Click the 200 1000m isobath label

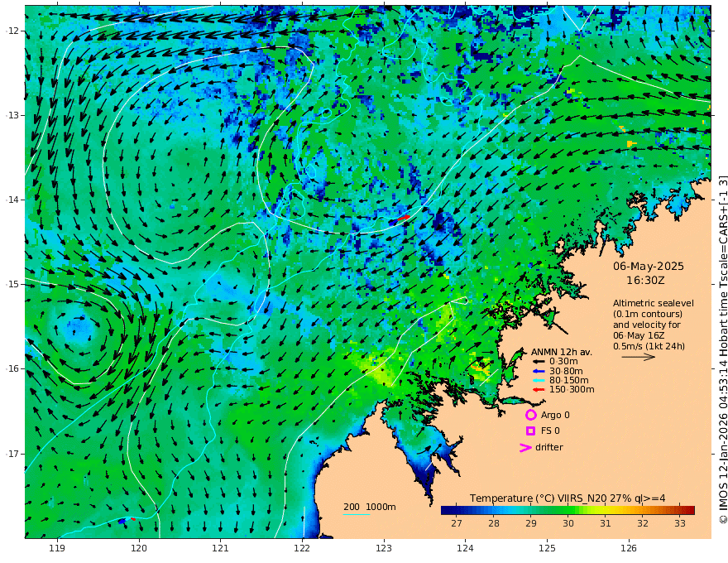pos(370,507)
